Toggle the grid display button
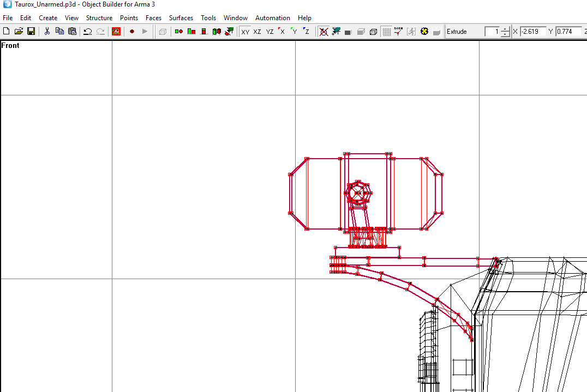587x392 pixels. 386,32
